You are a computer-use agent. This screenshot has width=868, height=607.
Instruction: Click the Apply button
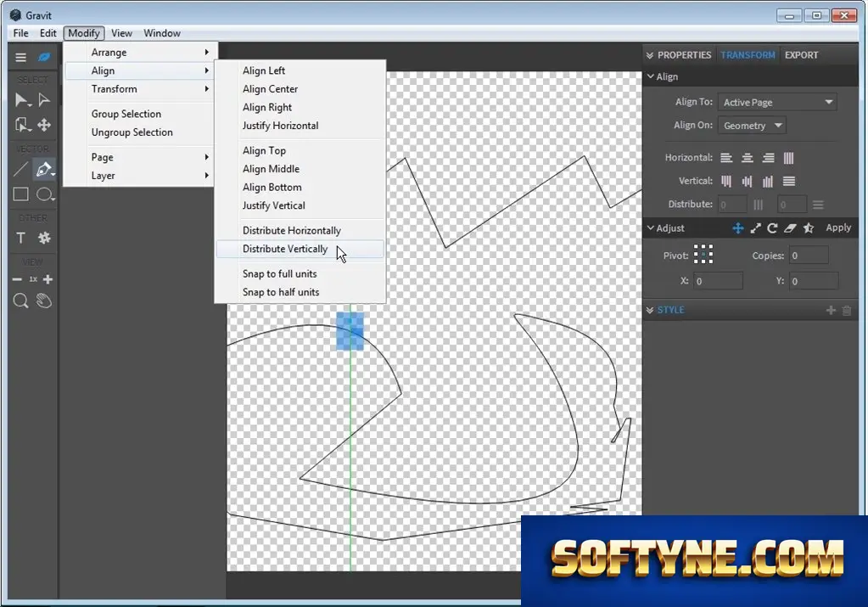click(x=838, y=228)
